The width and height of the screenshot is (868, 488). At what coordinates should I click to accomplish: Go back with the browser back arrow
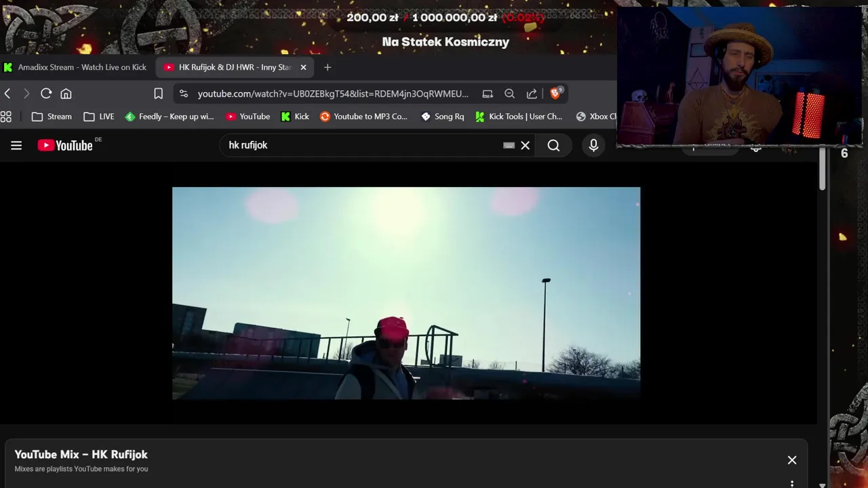pyautogui.click(x=7, y=94)
